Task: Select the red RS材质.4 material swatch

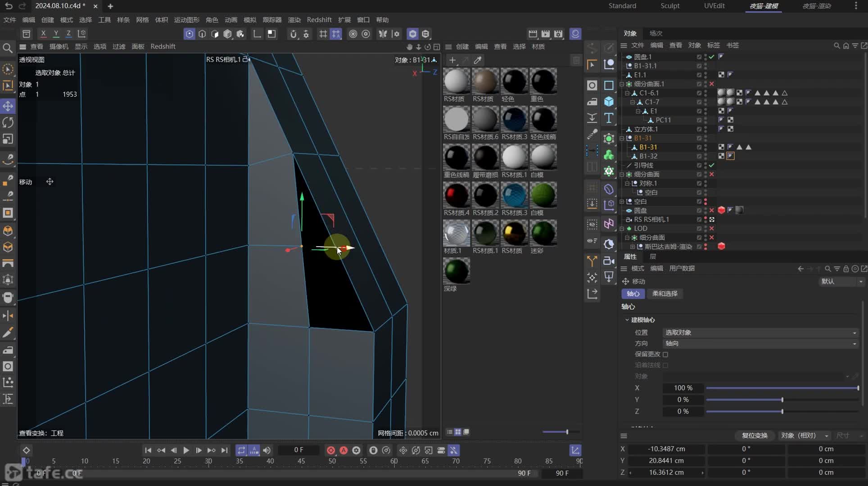Action: (x=457, y=195)
